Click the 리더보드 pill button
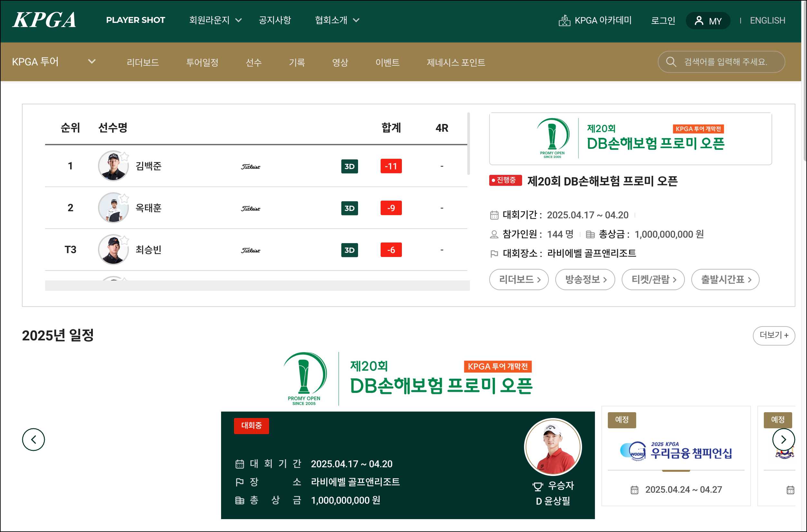This screenshot has height=532, width=807. (519, 280)
